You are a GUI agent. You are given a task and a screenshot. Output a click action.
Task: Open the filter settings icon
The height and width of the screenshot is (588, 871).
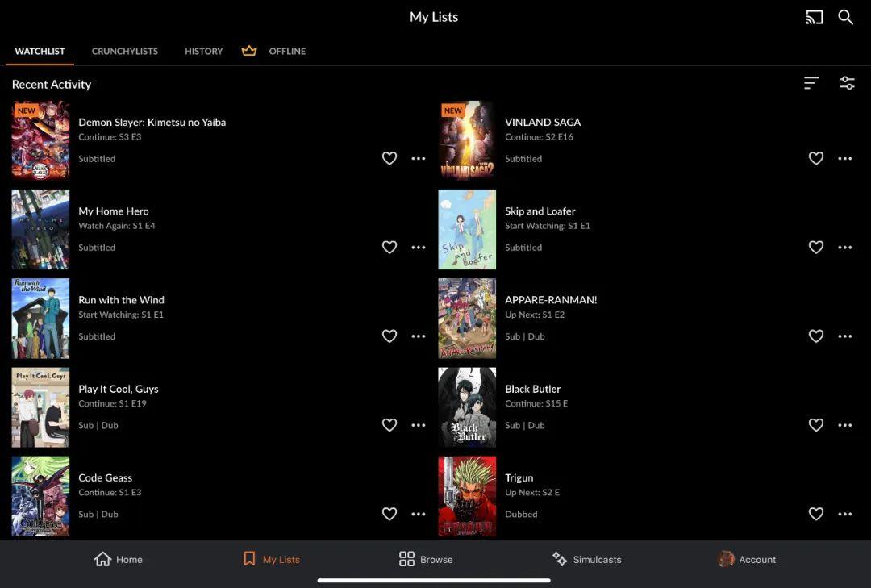[846, 82]
